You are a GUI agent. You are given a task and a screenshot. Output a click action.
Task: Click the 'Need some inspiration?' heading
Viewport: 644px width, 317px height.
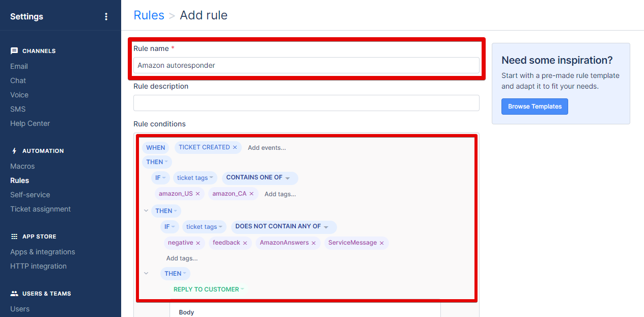pos(557,60)
